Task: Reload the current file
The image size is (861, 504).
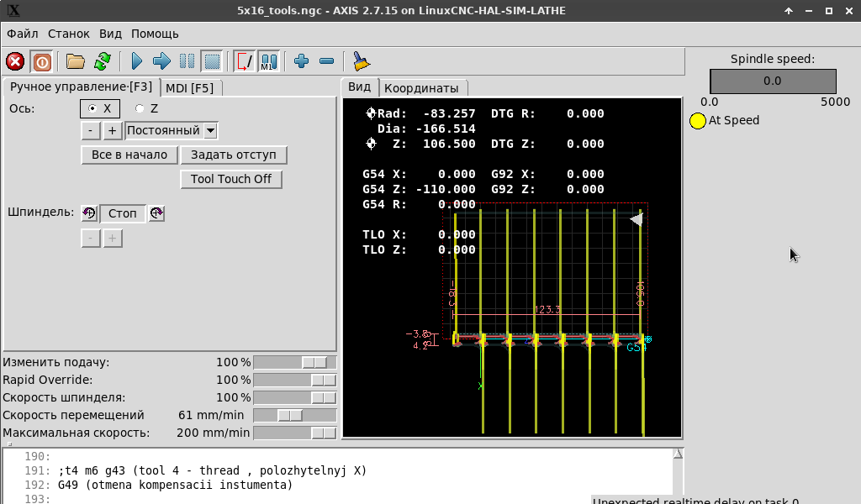Action: 103,61
